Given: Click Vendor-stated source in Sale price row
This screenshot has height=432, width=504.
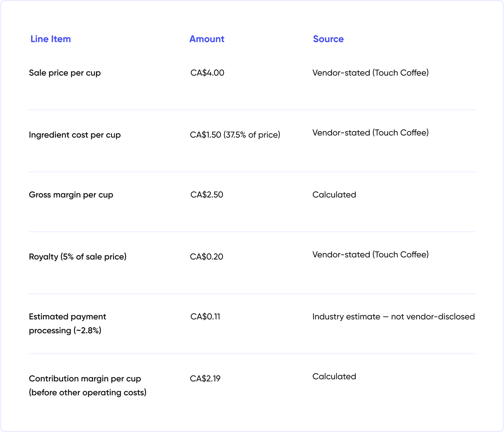Looking at the screenshot, I should click(371, 73).
